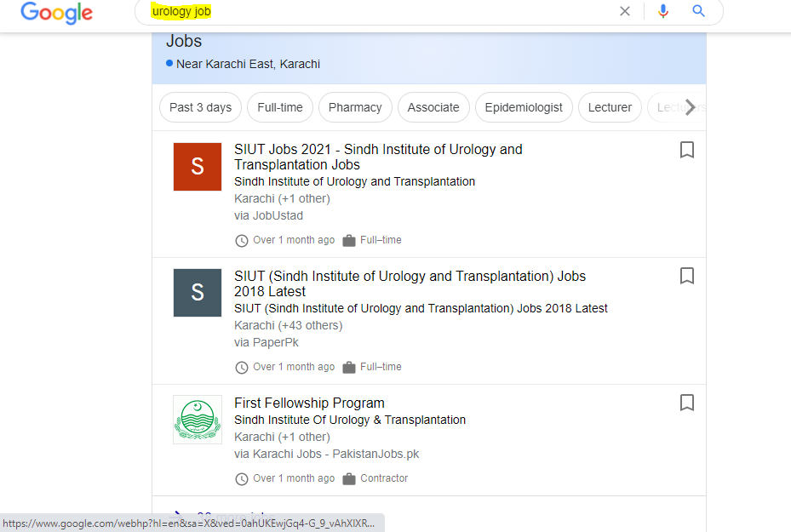Apply the Full-time filter chip
The image size is (791, 532).
pos(280,107)
